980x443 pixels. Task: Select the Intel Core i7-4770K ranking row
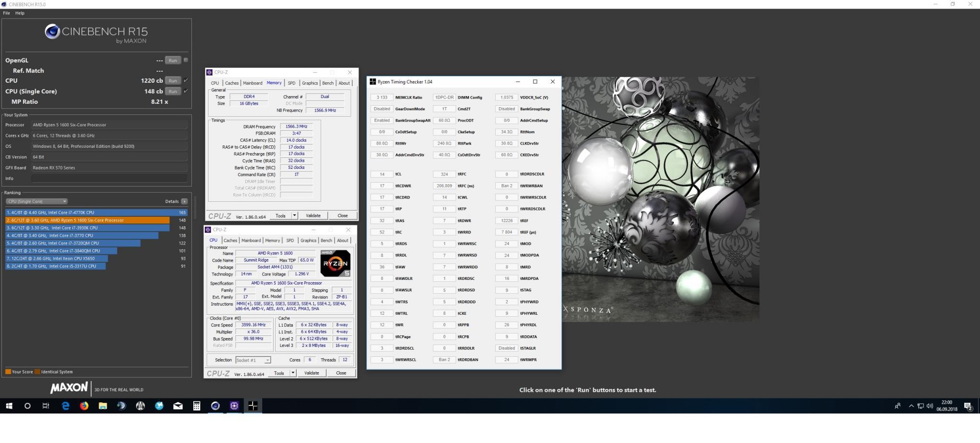pyautogui.click(x=96, y=212)
